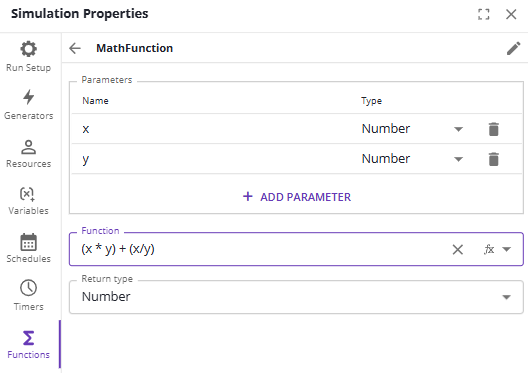The height and width of the screenshot is (373, 528).
Task: Open the Schedules calendar section
Action: [29, 248]
